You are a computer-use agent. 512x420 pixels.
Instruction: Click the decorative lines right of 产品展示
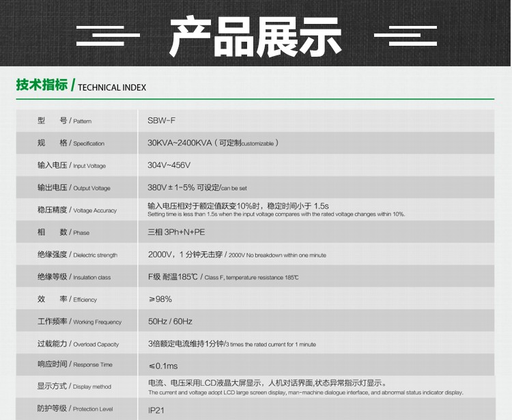(x=406, y=35)
